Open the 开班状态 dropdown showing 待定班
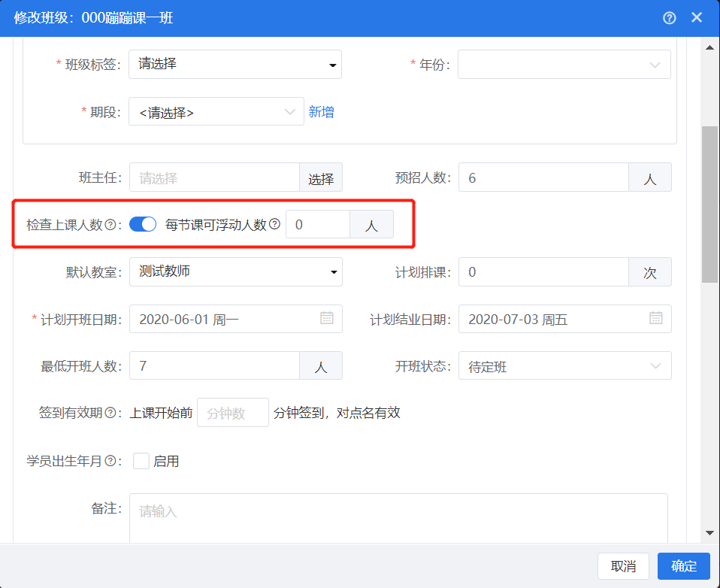Screen dimensions: 720x588 [x=564, y=366]
